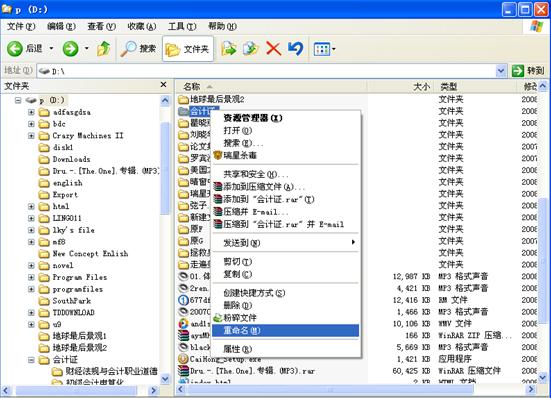Viewport: 551px width, 398px height.
Task: Click the red Delete X icon
Action: (x=273, y=49)
